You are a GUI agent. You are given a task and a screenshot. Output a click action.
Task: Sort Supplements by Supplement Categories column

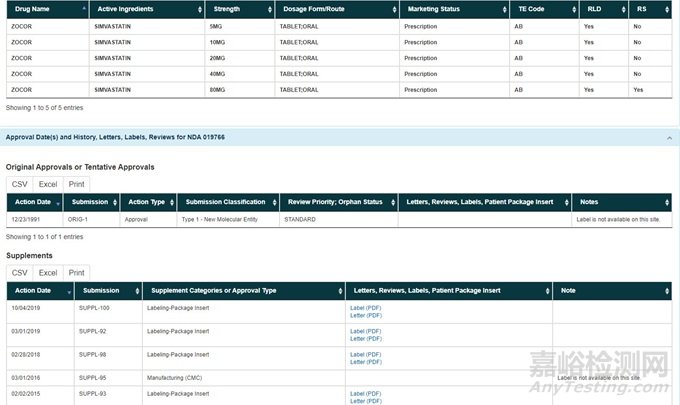point(243,291)
